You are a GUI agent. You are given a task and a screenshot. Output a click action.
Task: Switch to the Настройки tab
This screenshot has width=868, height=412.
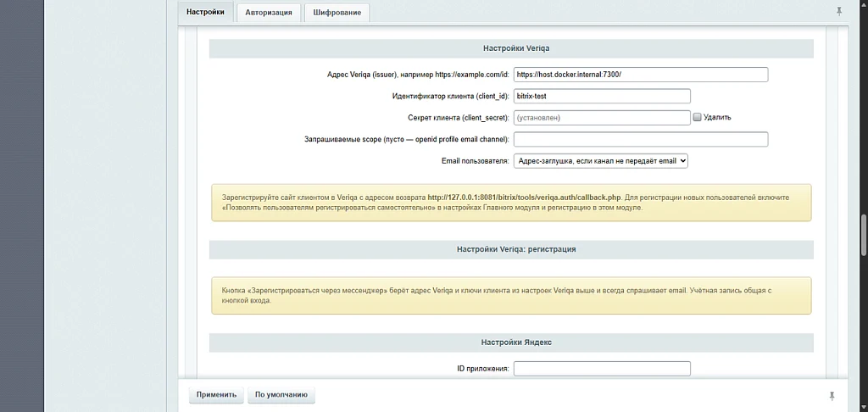205,12
